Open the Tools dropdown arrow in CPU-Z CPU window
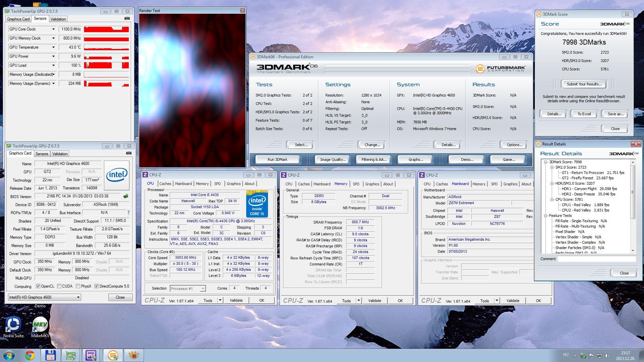Screen dimensions: 644x362 click(x=220, y=300)
